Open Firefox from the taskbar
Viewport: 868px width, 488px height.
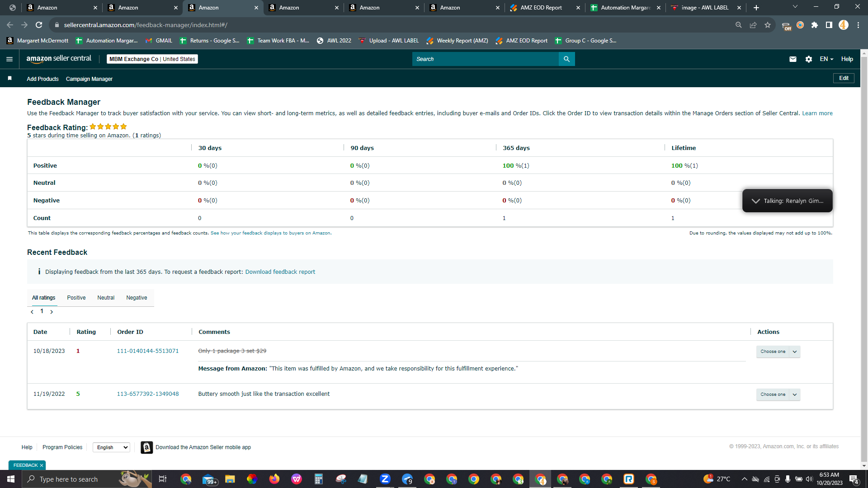(274, 479)
